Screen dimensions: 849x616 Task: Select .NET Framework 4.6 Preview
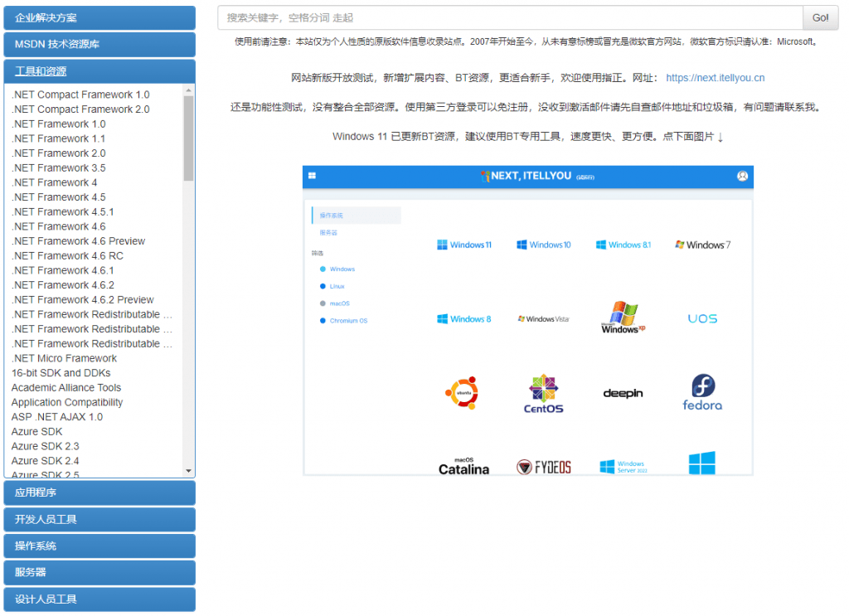[x=78, y=241]
